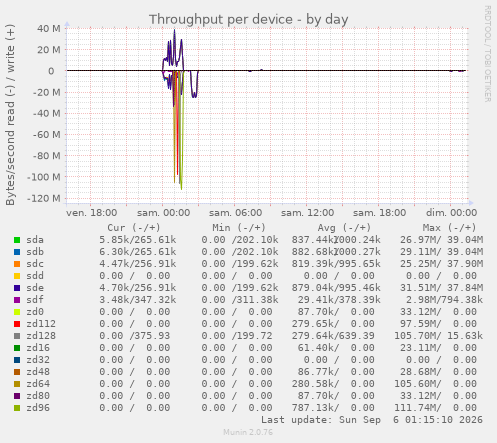Select the sde device label
The width and height of the screenshot is (497, 443).
click(x=35, y=288)
